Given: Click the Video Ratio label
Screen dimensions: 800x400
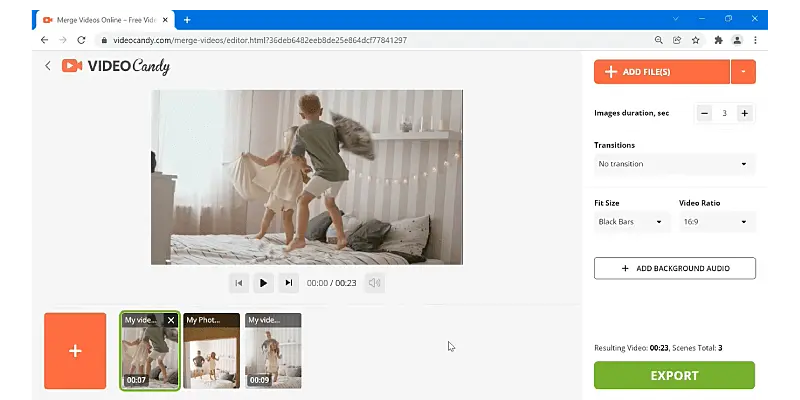Looking at the screenshot, I should [x=699, y=203].
